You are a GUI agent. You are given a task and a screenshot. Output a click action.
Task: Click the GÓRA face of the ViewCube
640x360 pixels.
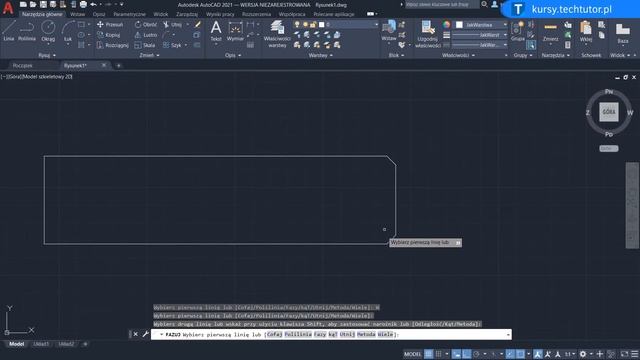coord(609,112)
